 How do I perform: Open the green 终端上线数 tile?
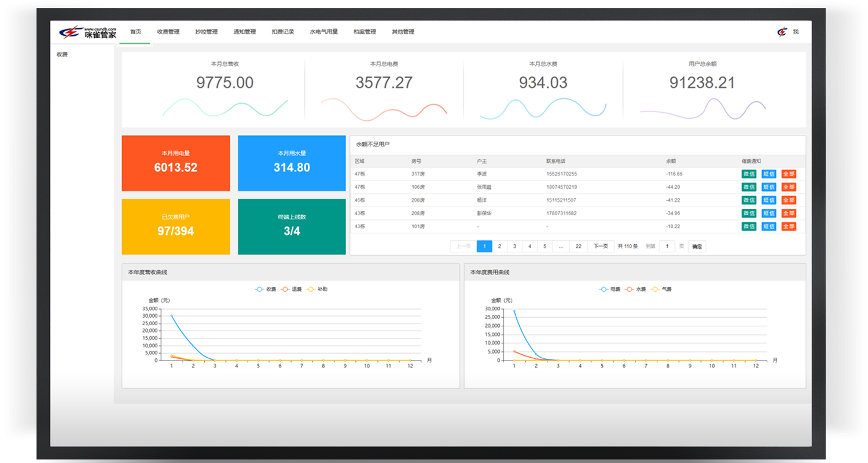coord(292,227)
